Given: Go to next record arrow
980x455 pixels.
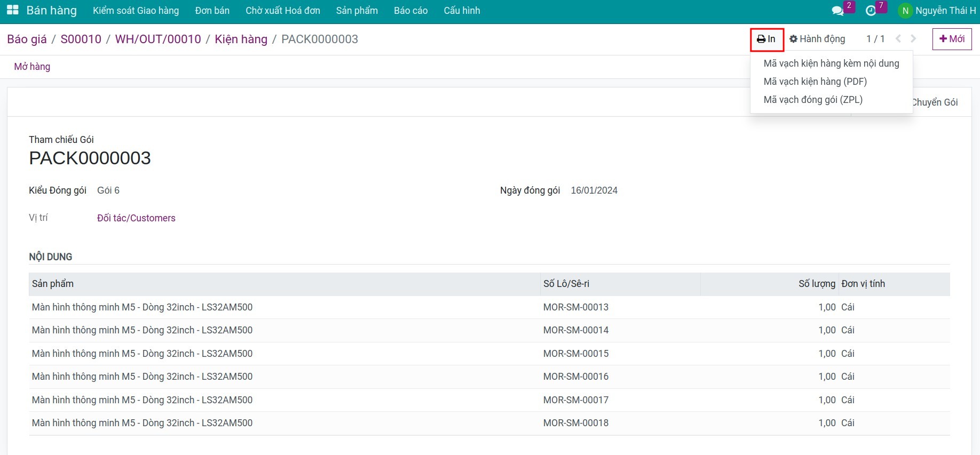Looking at the screenshot, I should 913,39.
